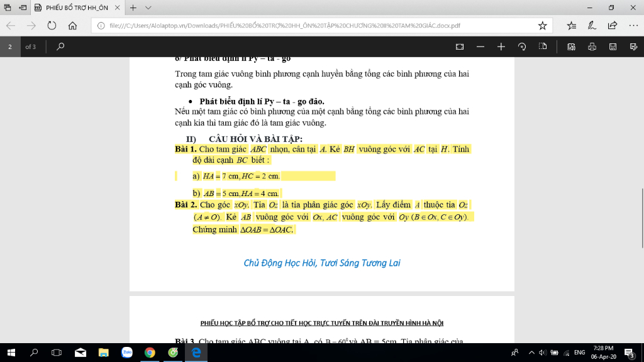The height and width of the screenshot is (362, 644).
Task: Open the volume control in tray
Action: pos(543,353)
